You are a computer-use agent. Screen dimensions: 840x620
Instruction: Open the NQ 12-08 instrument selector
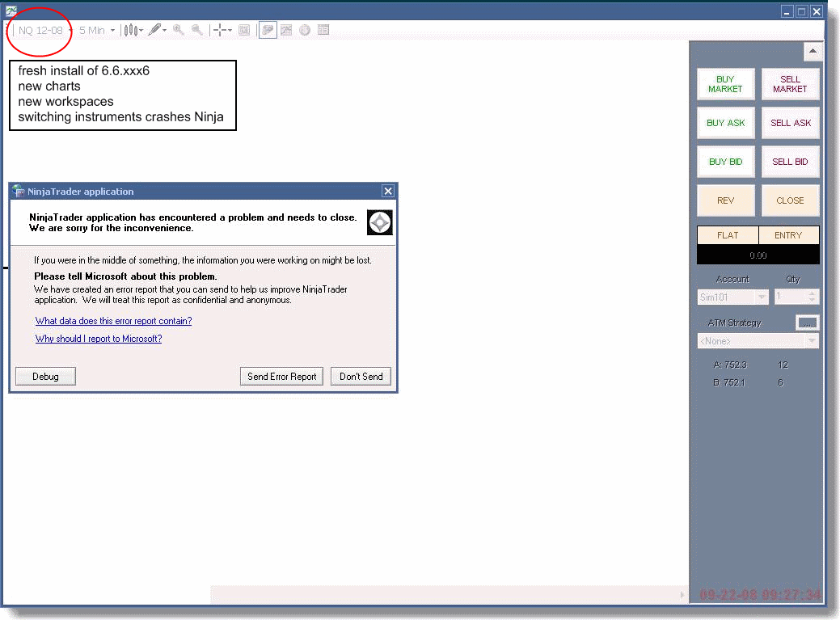[45, 31]
